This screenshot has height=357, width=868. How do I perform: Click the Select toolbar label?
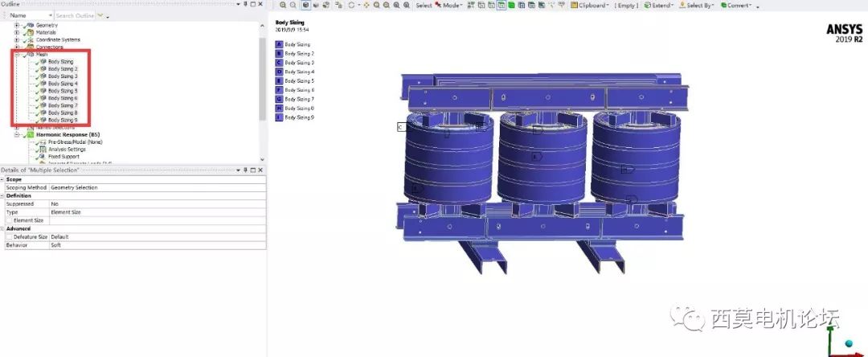click(424, 6)
